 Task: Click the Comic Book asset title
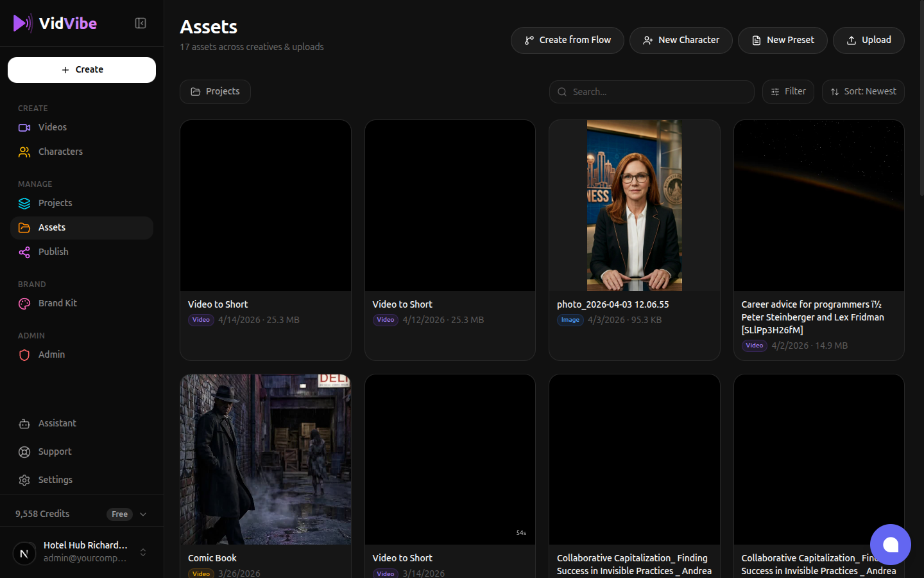click(x=212, y=558)
